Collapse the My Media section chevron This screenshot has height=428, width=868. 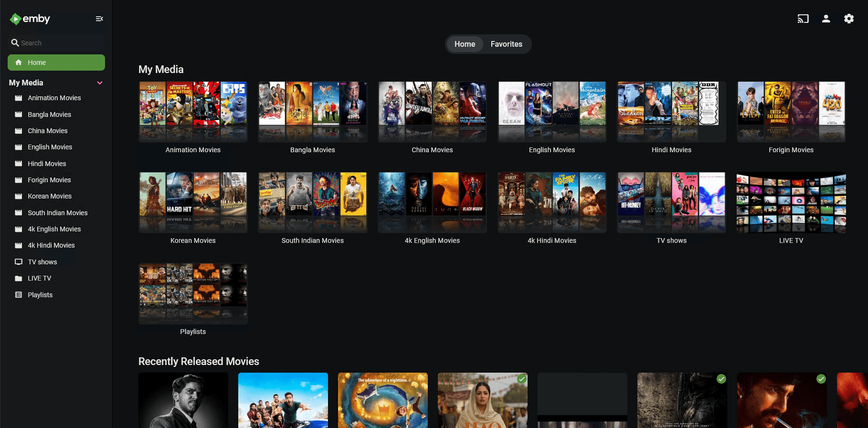(100, 83)
